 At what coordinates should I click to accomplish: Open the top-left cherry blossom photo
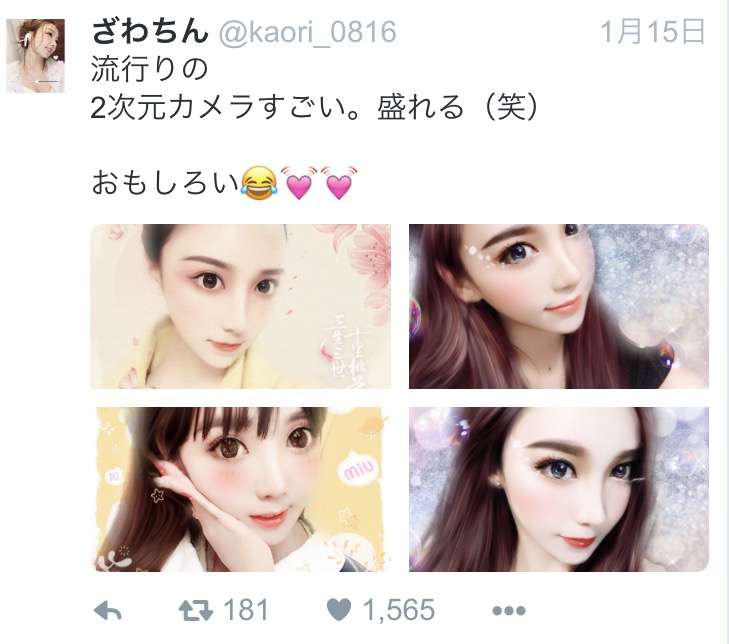(x=240, y=306)
